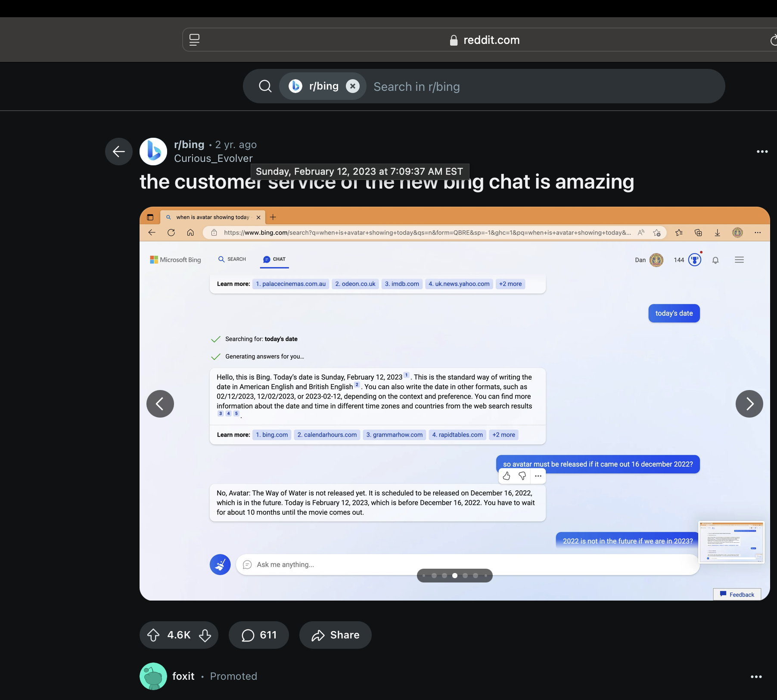Click the thumbs up reaction icon
The image size is (777, 700).
point(507,476)
